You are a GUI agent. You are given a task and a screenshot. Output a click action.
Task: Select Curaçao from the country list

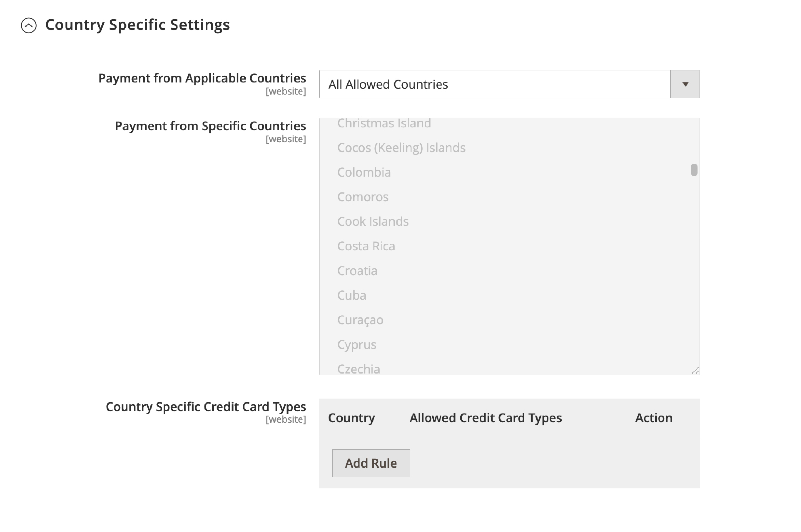click(x=360, y=319)
